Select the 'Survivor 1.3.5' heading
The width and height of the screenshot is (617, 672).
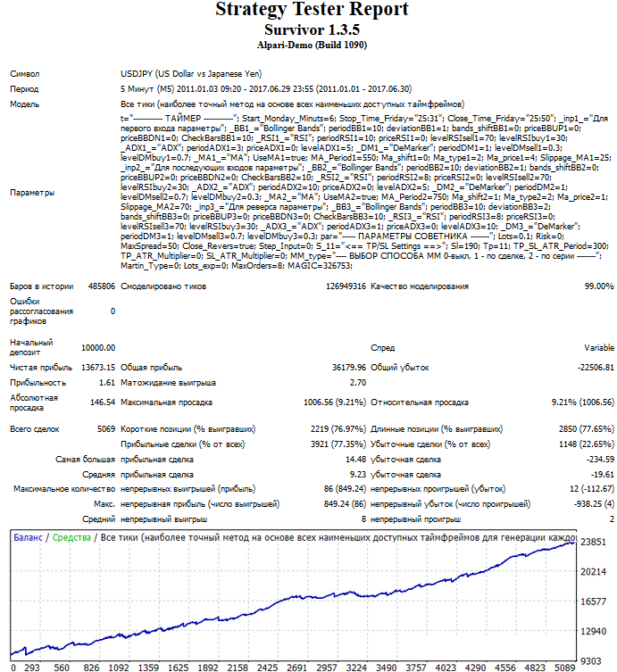[x=312, y=30]
